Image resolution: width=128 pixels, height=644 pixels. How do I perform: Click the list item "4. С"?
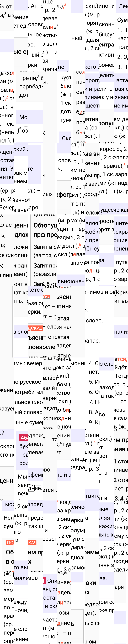(x=94, y=363)
